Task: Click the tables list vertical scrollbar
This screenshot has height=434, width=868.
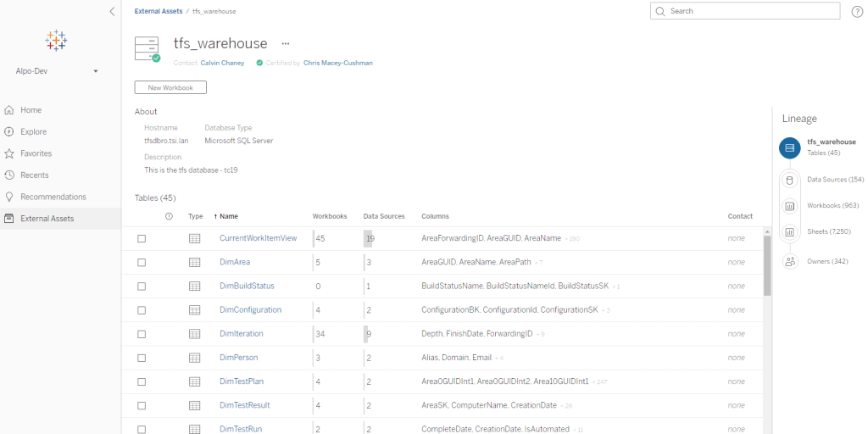Action: click(x=767, y=264)
